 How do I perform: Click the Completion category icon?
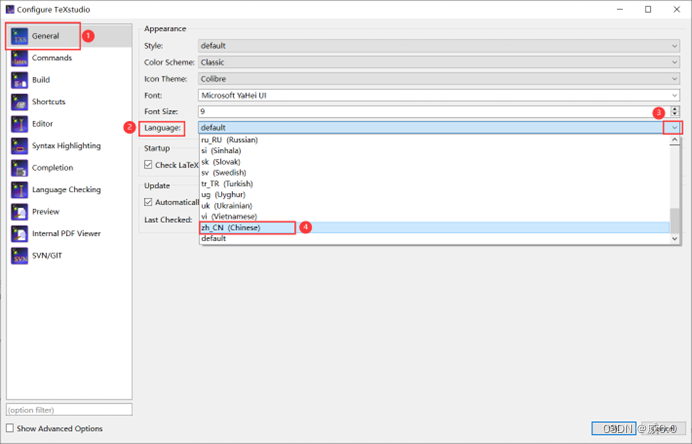[19, 168]
